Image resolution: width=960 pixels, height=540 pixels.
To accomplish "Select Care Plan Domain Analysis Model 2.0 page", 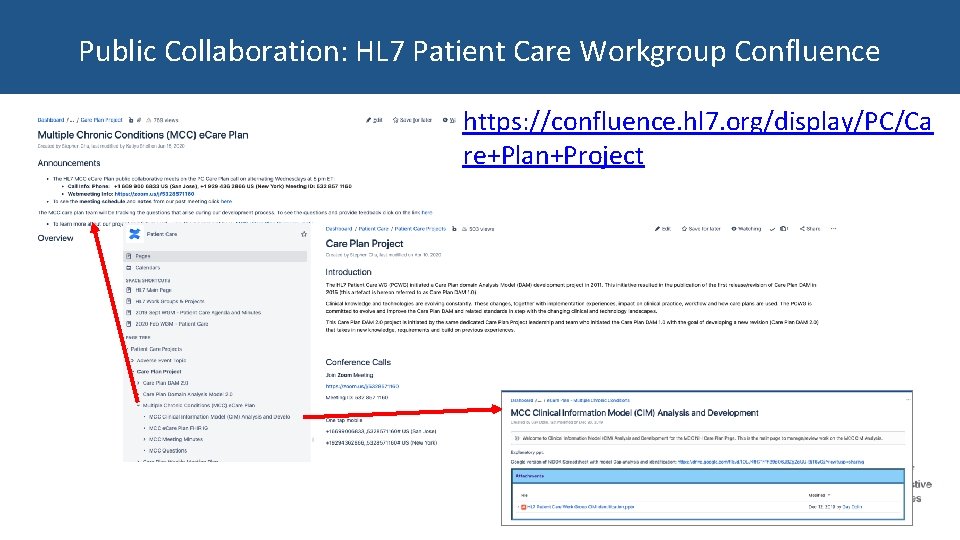I will 187,394.
